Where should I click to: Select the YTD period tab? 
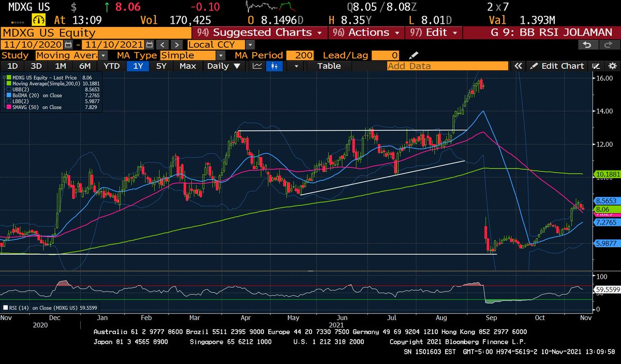point(111,66)
